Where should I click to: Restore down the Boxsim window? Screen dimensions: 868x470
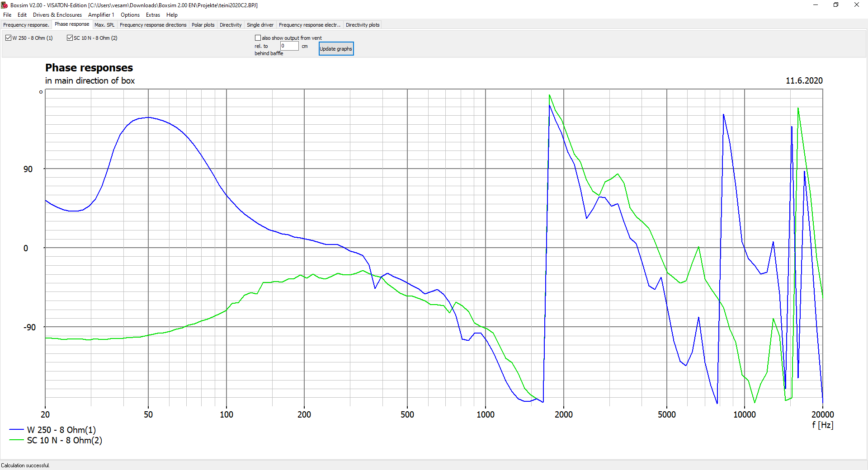pos(836,5)
